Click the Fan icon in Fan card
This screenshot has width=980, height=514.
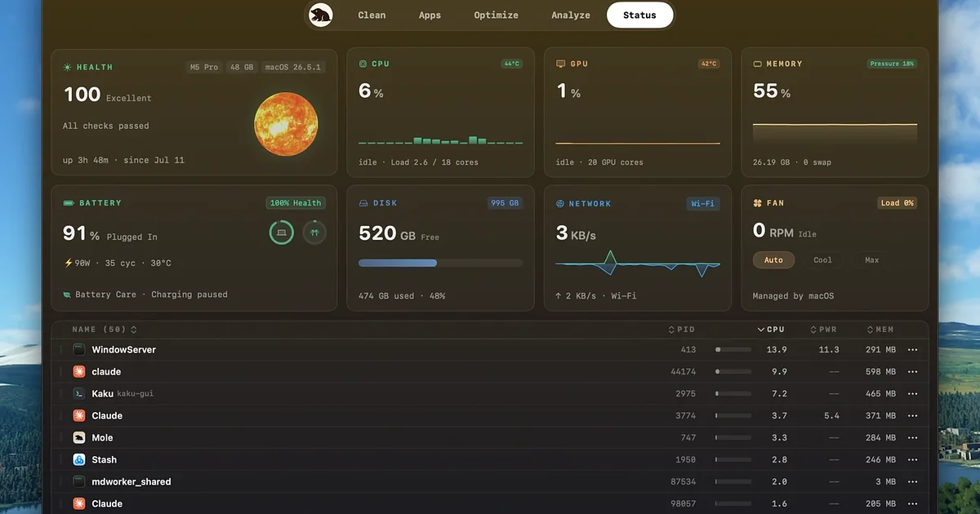coord(757,203)
